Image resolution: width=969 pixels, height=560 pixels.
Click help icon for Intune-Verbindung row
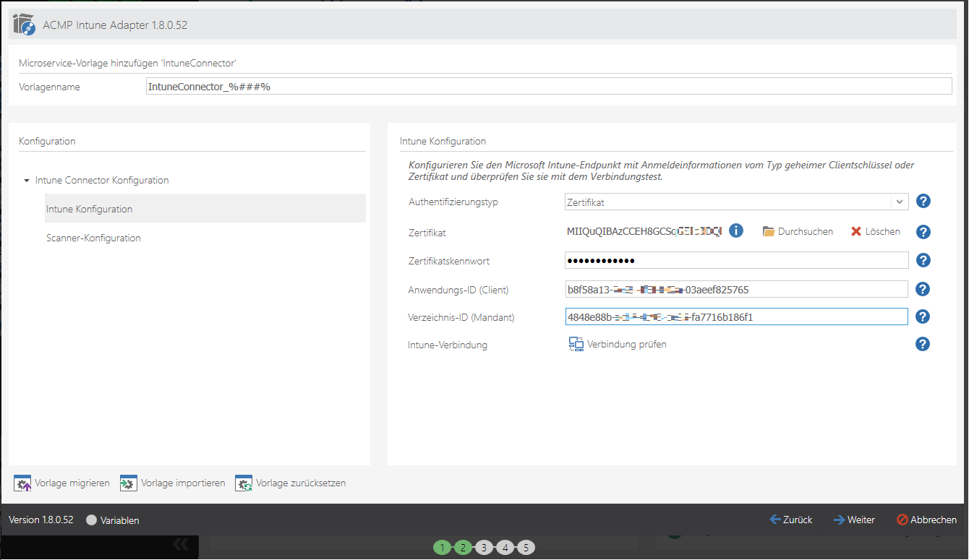pos(923,345)
